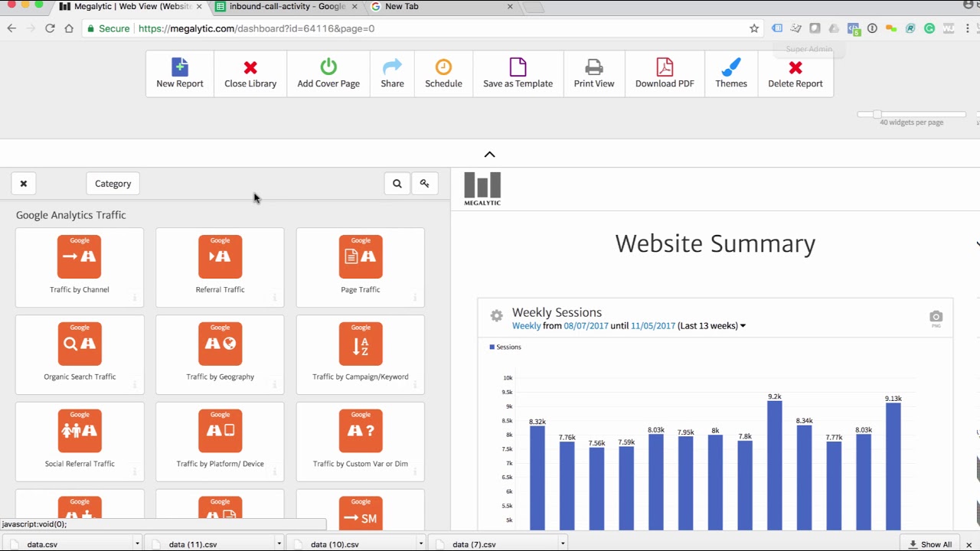Adjust the widgets per page slider
Screen dimensions: 980x551
click(x=877, y=114)
